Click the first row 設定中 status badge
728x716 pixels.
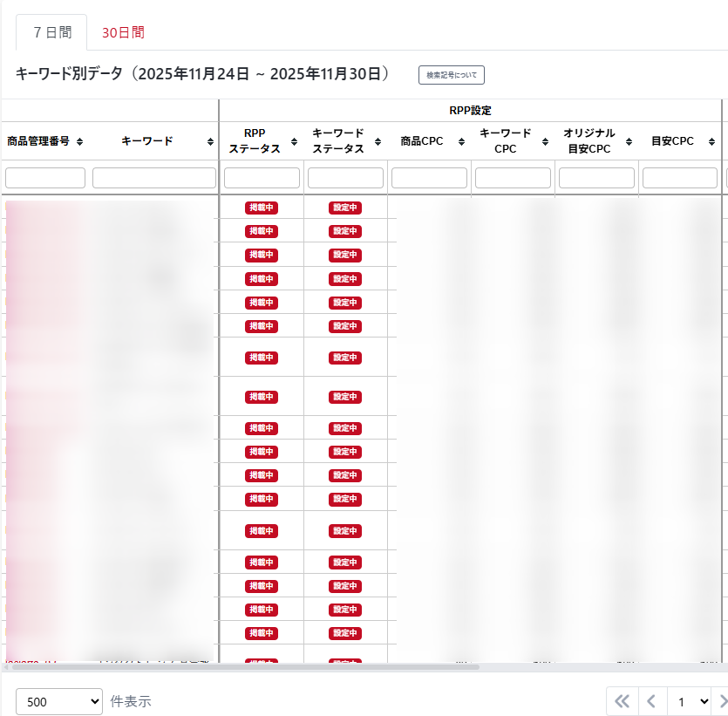point(345,208)
